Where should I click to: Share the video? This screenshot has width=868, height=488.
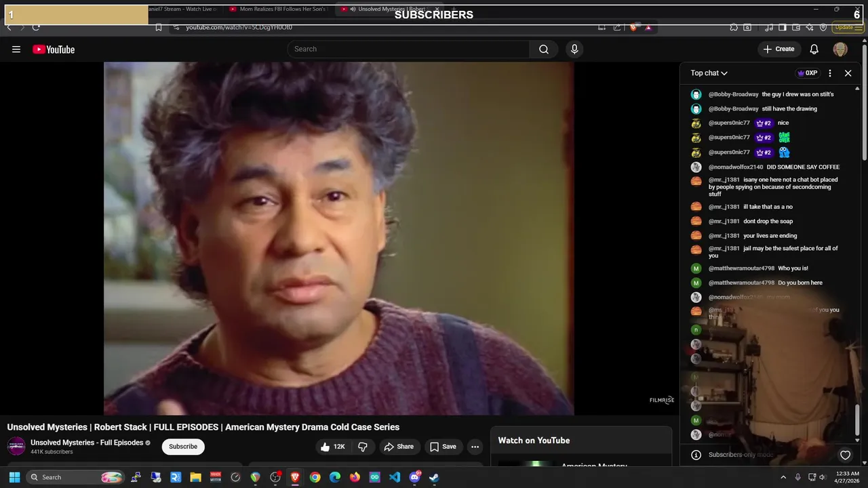tap(399, 447)
